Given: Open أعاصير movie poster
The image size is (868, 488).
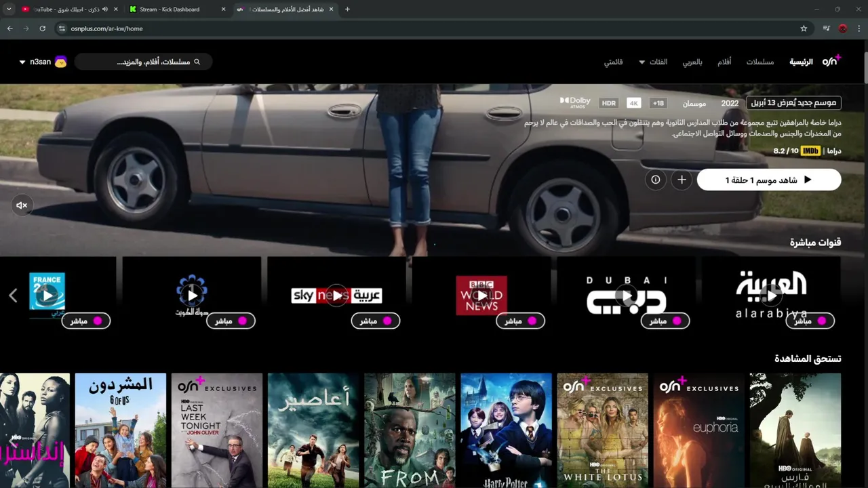Looking at the screenshot, I should tap(313, 430).
